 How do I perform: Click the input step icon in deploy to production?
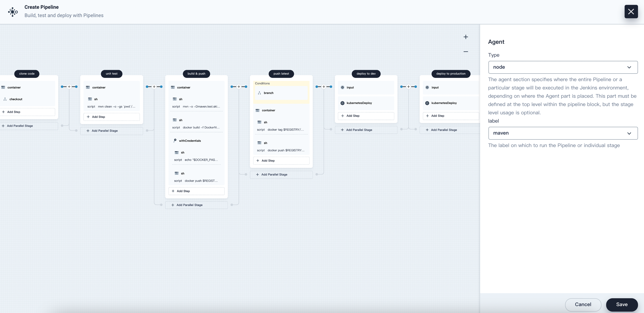point(427,87)
